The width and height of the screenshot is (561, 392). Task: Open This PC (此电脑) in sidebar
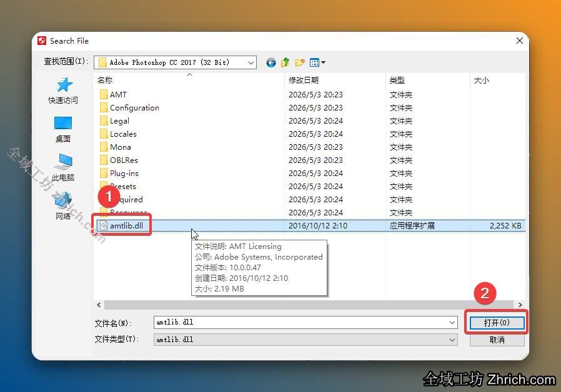tap(63, 167)
